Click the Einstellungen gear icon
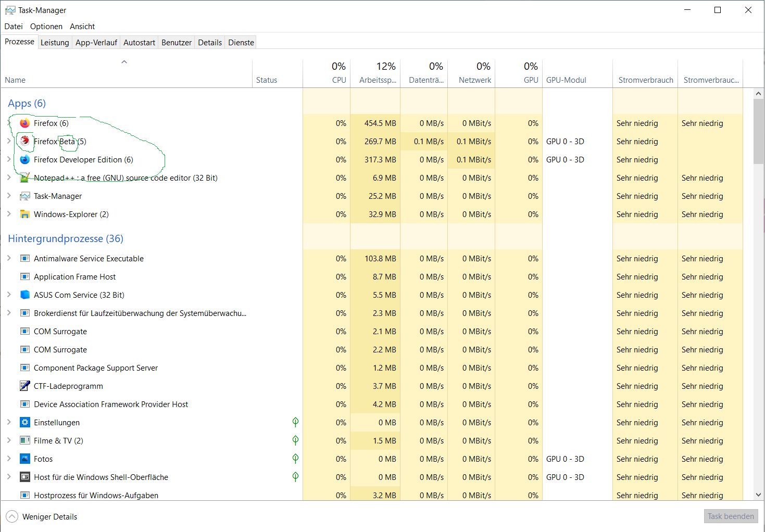The width and height of the screenshot is (765, 532). point(24,422)
